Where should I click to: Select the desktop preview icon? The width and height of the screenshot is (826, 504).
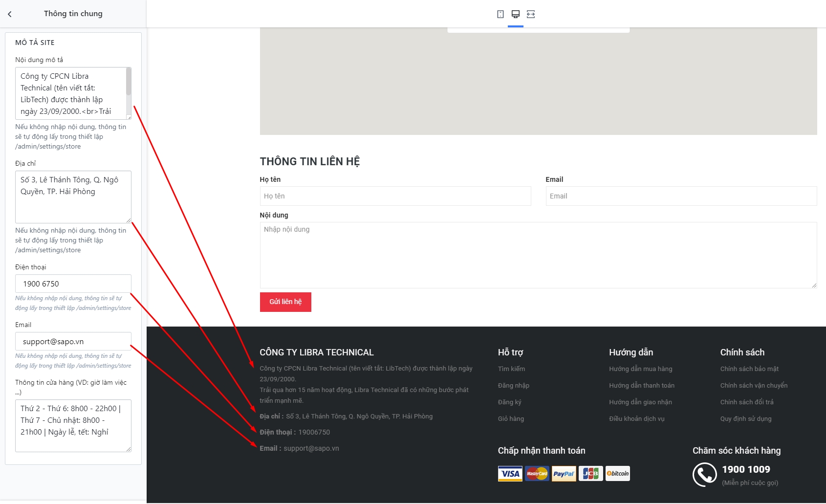coord(516,14)
